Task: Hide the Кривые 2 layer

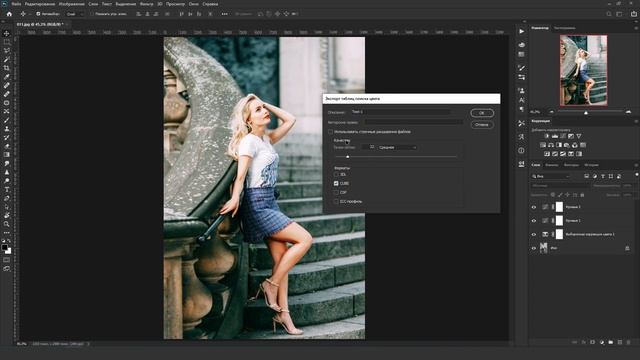Action: 533,207
